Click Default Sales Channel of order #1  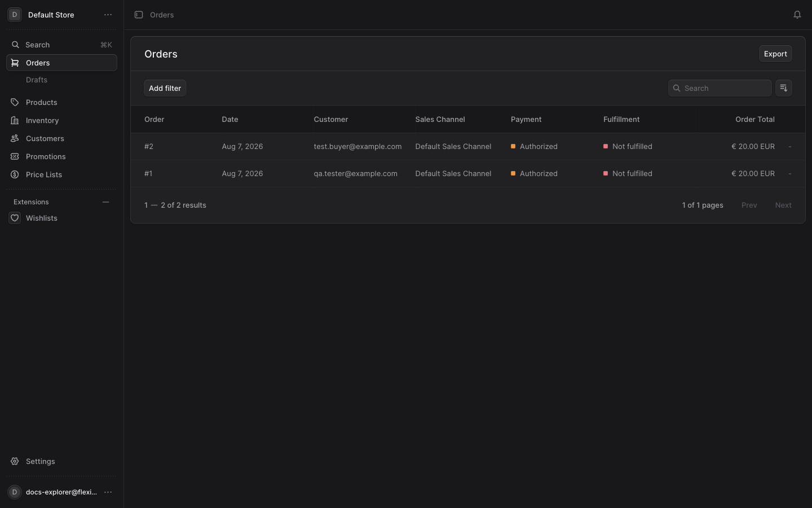coord(453,173)
